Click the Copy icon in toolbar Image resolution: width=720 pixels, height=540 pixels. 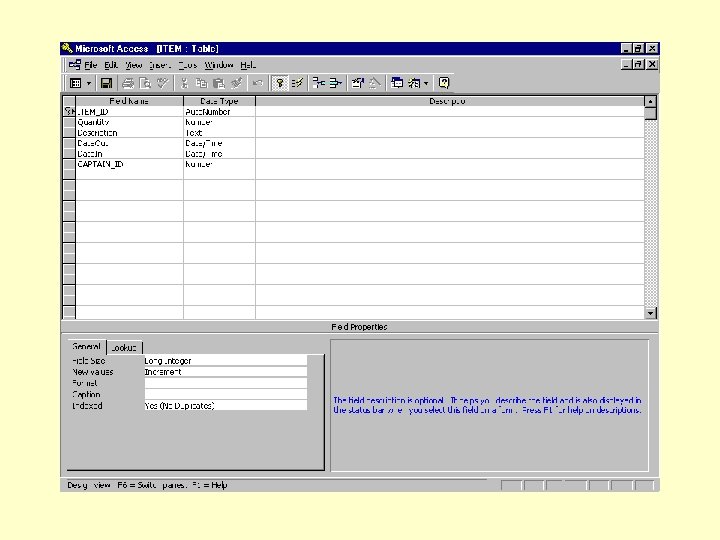tap(201, 83)
